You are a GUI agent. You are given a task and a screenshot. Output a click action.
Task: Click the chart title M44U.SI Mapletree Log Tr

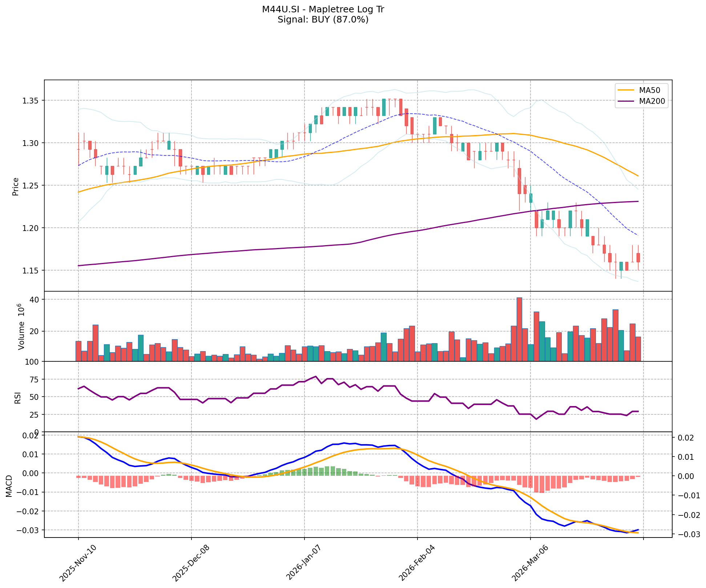[x=323, y=9]
